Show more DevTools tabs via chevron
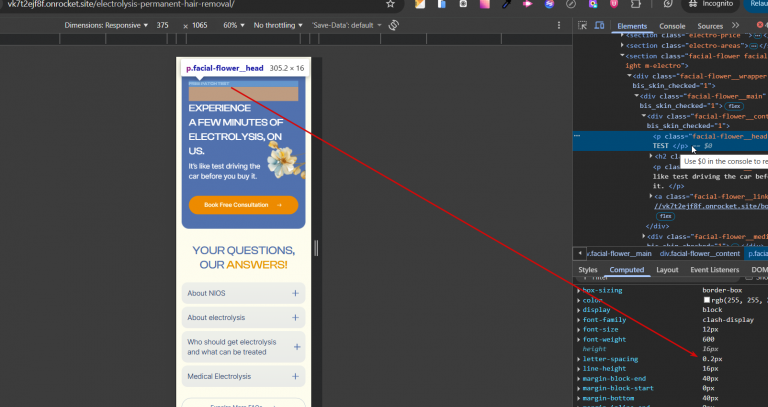This screenshot has width=768, height=407. click(736, 25)
